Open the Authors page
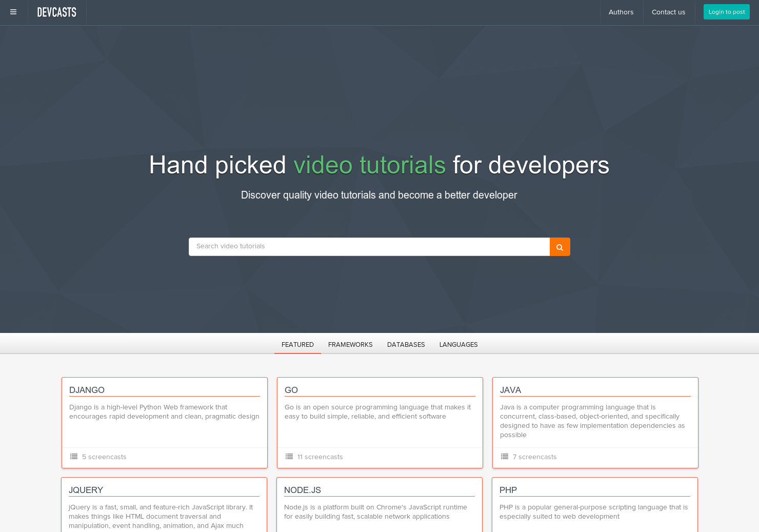Image resolution: width=759 pixels, height=532 pixels. pyautogui.click(x=621, y=12)
